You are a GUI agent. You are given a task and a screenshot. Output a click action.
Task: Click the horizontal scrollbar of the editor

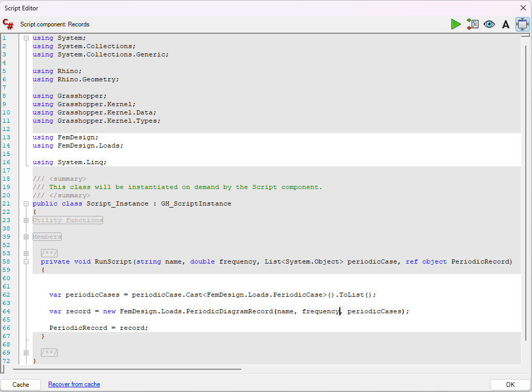click(x=127, y=369)
